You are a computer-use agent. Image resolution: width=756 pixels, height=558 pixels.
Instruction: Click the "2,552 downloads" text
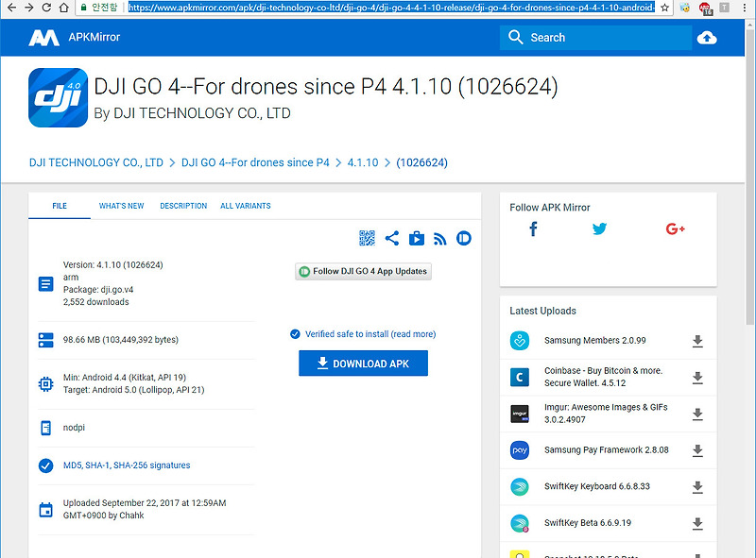(96, 302)
